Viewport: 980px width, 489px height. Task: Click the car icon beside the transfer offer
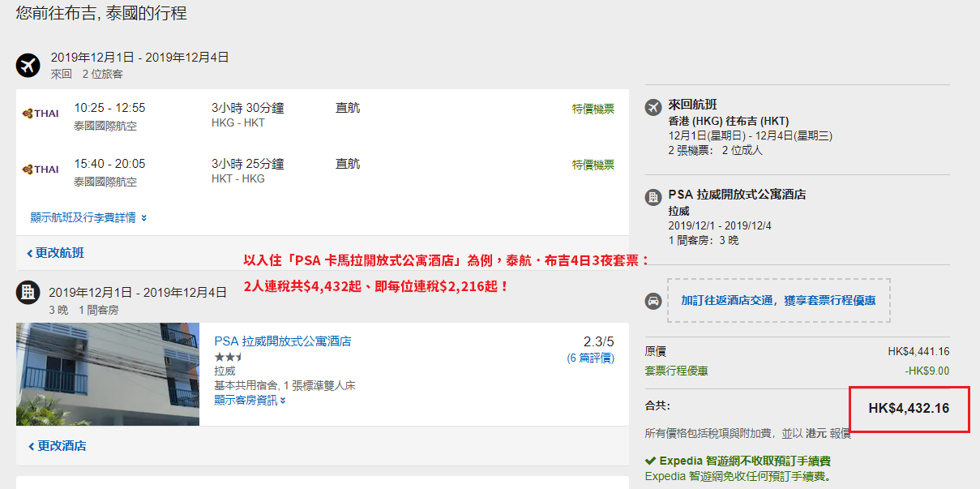(653, 301)
